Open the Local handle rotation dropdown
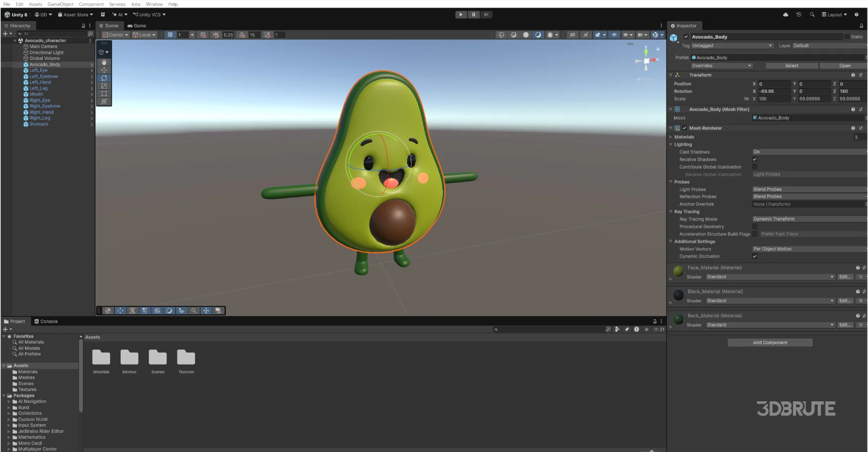This screenshot has height=452, width=868. (144, 35)
